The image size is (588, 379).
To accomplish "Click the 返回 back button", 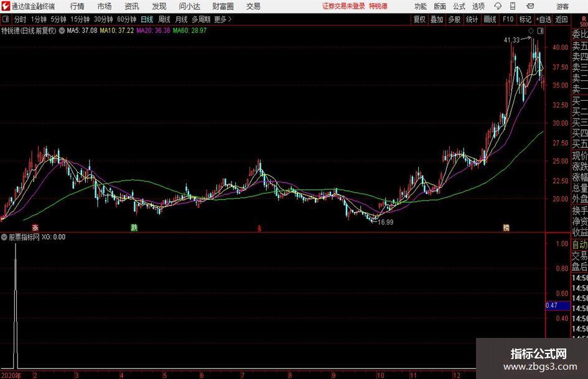I will [561, 19].
